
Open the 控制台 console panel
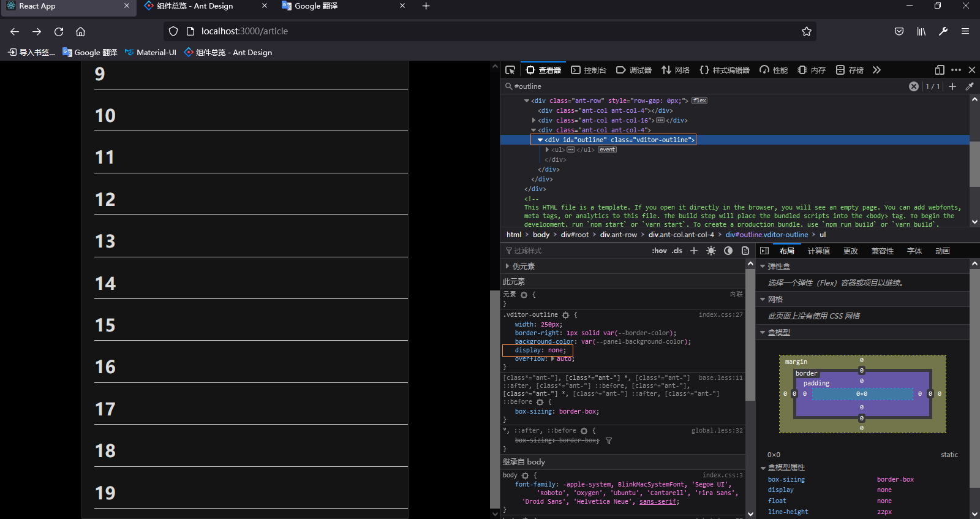pyautogui.click(x=589, y=70)
